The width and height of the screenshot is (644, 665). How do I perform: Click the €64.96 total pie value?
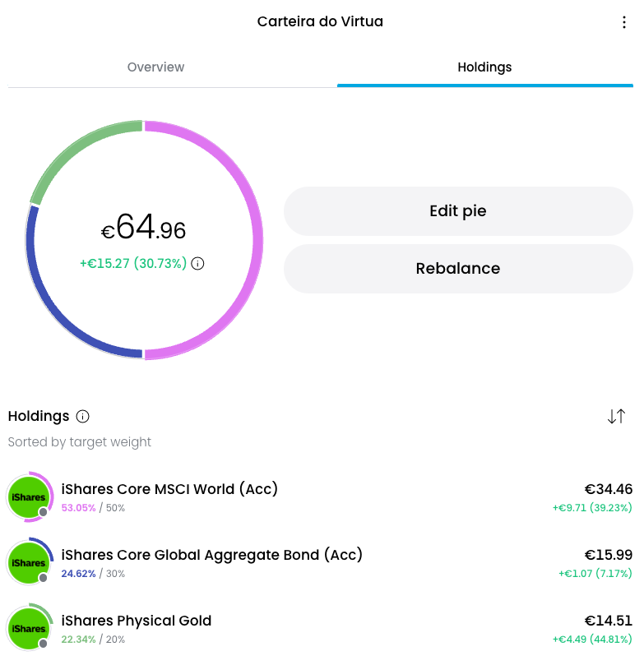[143, 228]
